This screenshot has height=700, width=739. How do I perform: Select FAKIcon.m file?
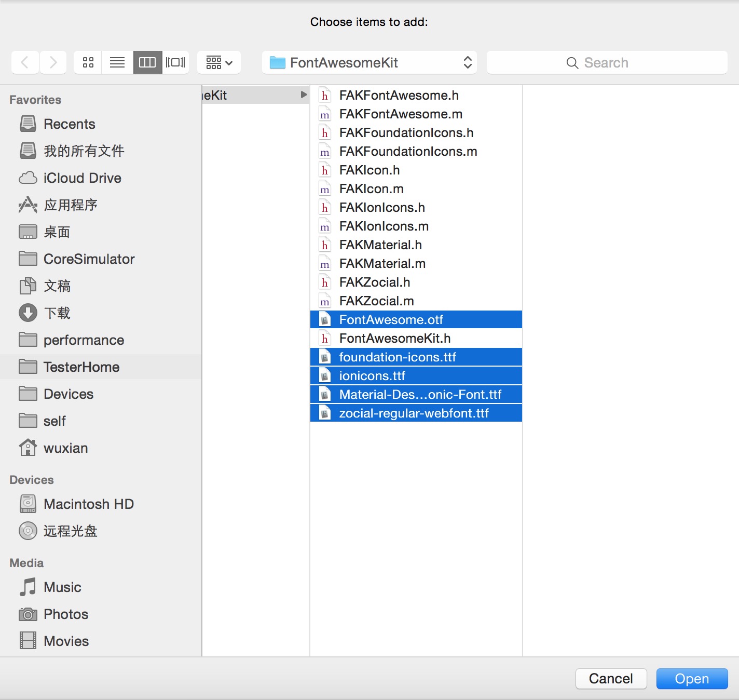(x=416, y=189)
